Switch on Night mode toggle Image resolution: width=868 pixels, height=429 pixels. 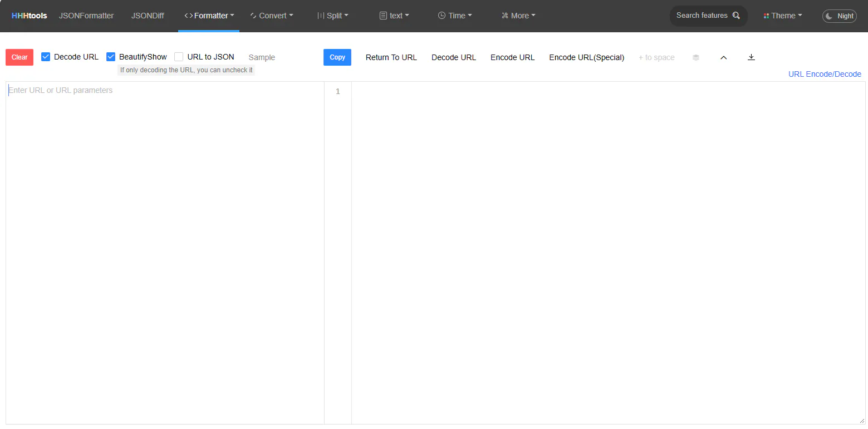pos(840,16)
